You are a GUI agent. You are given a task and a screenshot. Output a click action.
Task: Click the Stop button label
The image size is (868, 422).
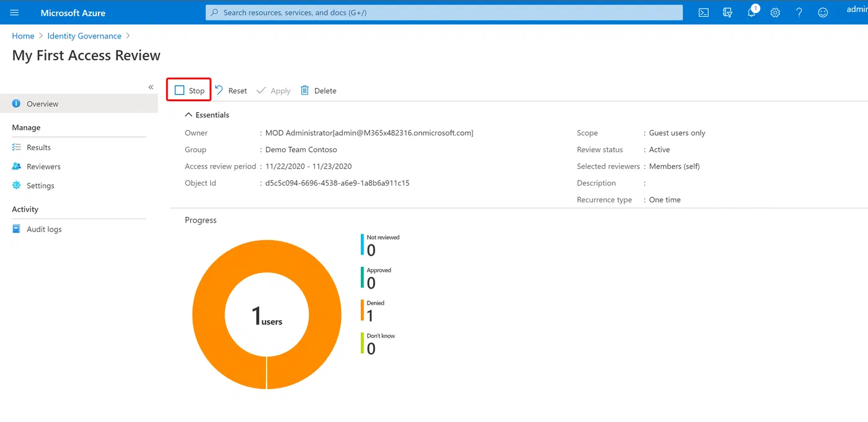197,91
